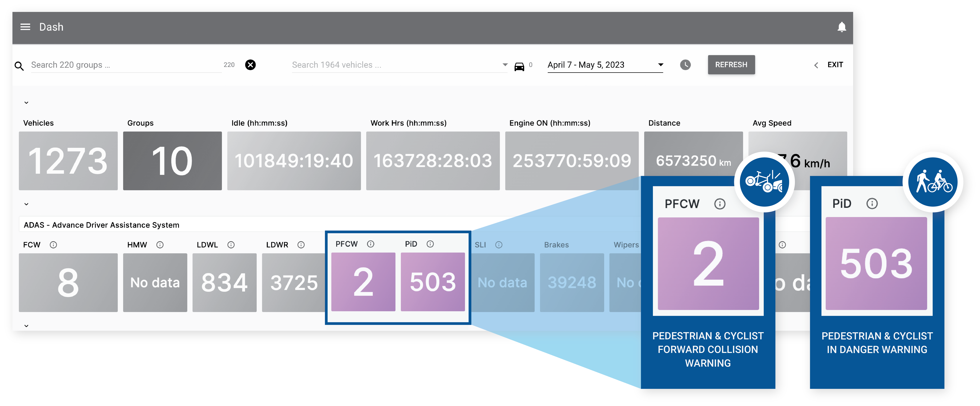Select the Vehicles 1273 tile
The height and width of the screenshot is (406, 980).
point(68,161)
